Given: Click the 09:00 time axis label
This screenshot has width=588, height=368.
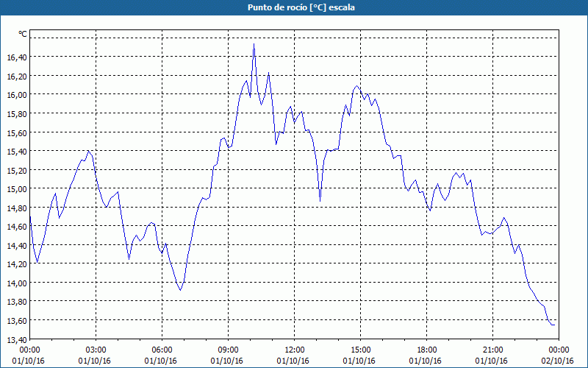Looking at the screenshot, I should [228, 350].
